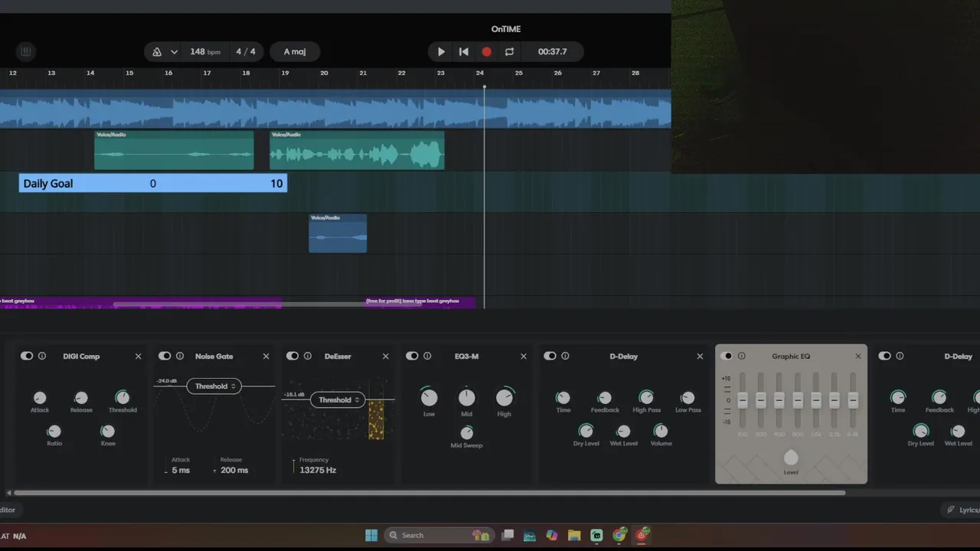Screen dimensions: 980x551
Task: Expand the metronome dropdown arrow
Action: [174, 52]
